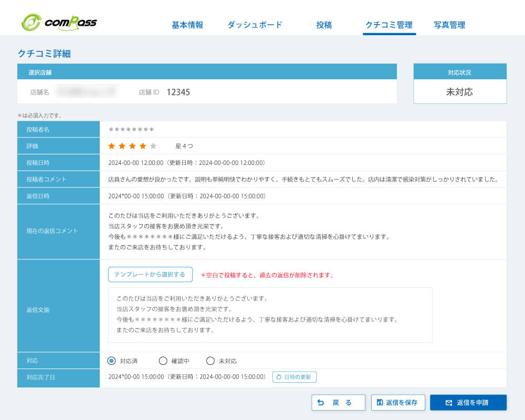Switch to the ダッシュボード tab
Viewport: 525px width, 420px height.
(x=255, y=25)
